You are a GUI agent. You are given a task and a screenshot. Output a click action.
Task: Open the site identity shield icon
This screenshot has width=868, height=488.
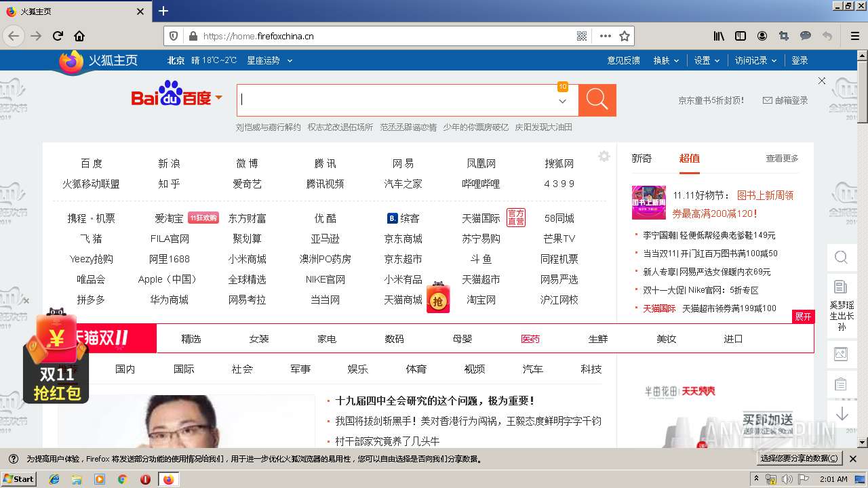(x=174, y=36)
